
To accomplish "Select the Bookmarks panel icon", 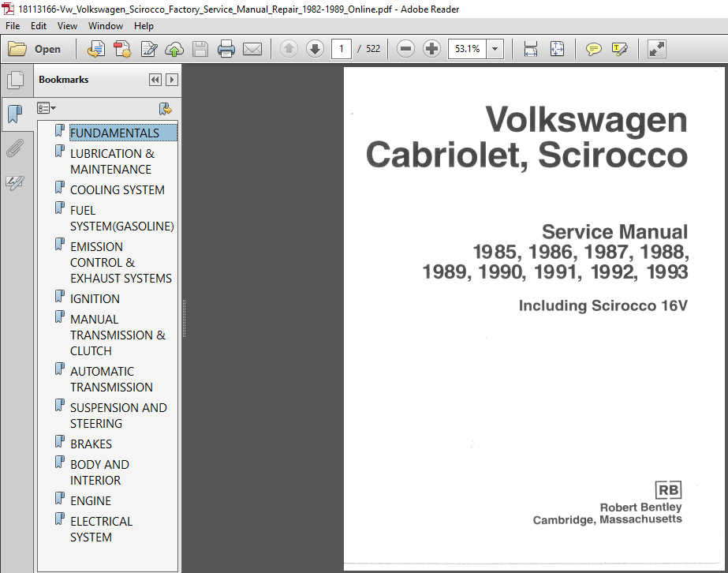I will pos(15,114).
